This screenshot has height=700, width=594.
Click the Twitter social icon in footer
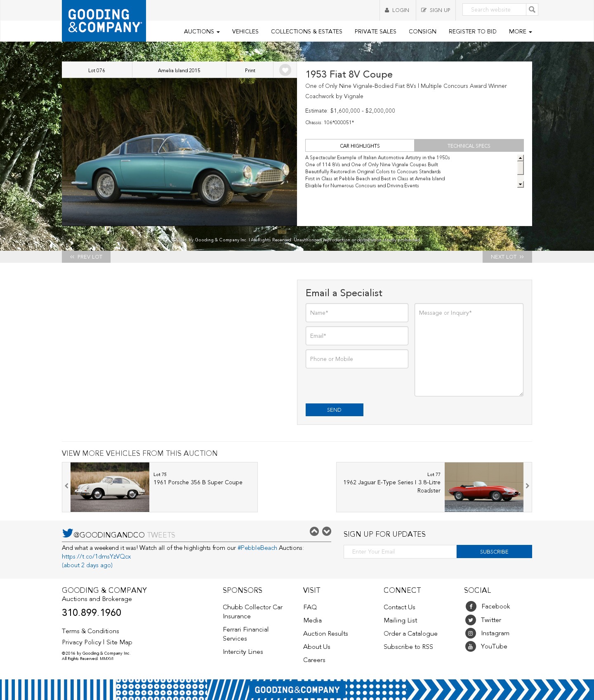click(471, 620)
